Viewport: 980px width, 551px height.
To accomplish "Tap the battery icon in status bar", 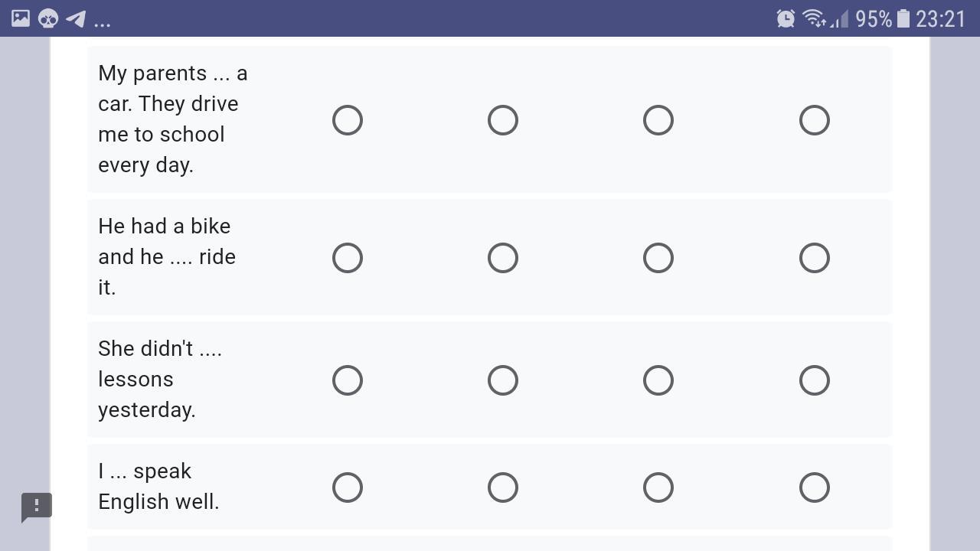I will pyautogui.click(x=903, y=18).
